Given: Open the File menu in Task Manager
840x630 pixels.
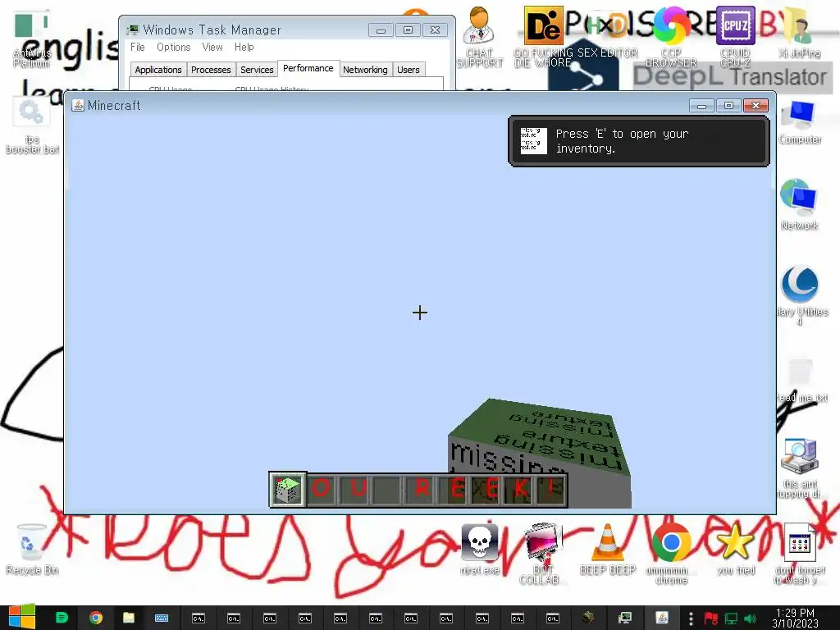Looking at the screenshot, I should click(138, 47).
